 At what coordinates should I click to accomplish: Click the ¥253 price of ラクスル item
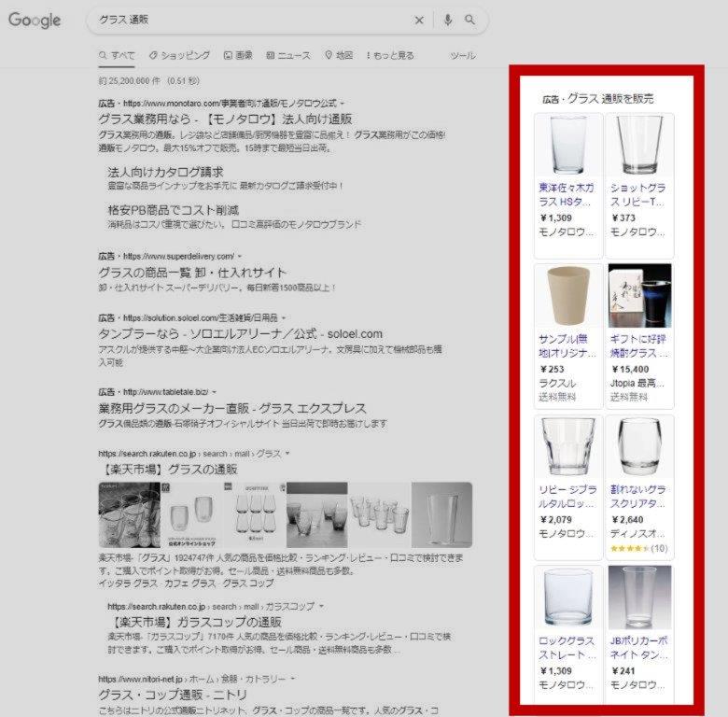pyautogui.click(x=552, y=370)
